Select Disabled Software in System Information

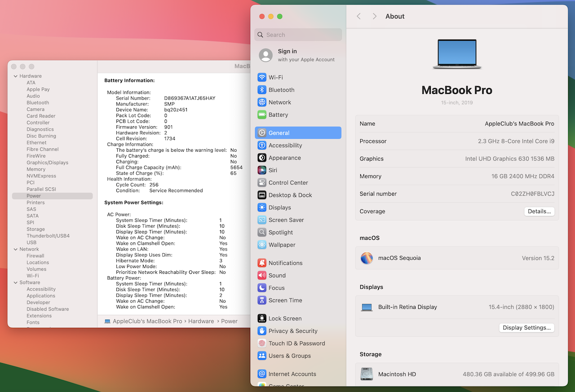point(48,309)
